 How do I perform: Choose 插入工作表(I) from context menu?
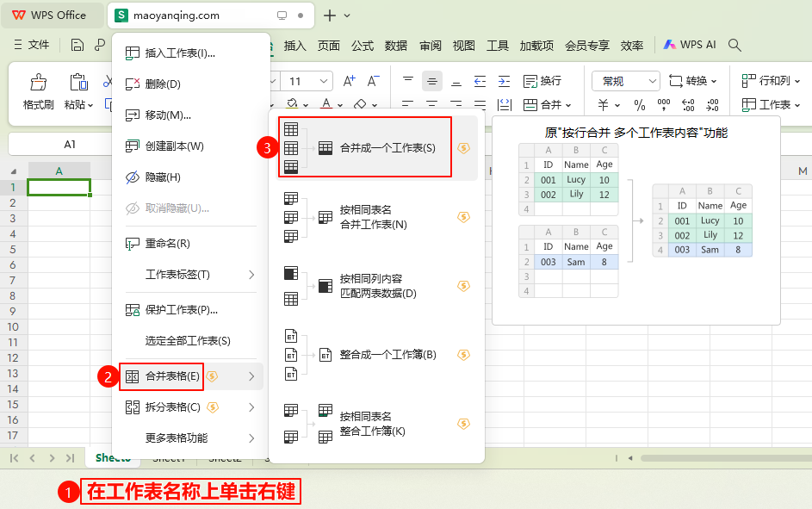point(180,53)
